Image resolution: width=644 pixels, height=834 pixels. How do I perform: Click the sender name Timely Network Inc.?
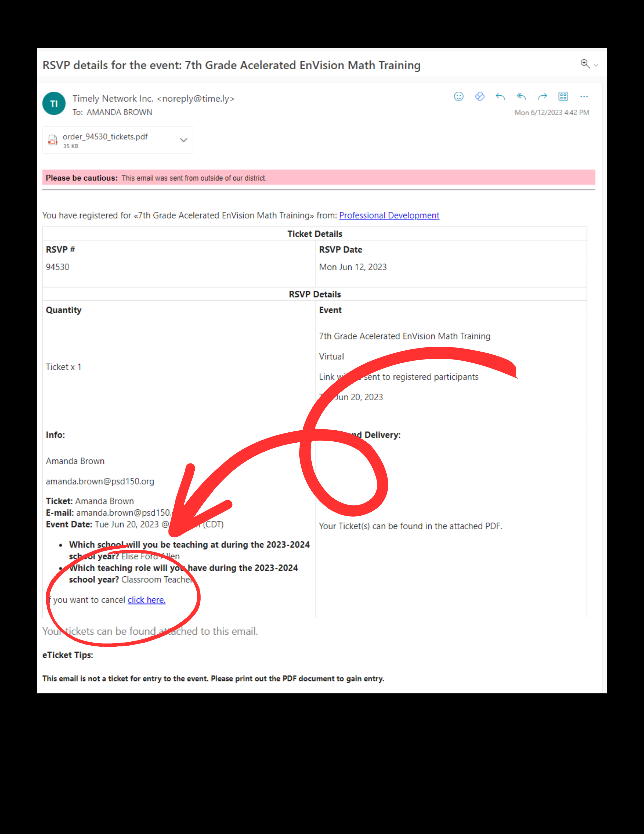point(113,99)
